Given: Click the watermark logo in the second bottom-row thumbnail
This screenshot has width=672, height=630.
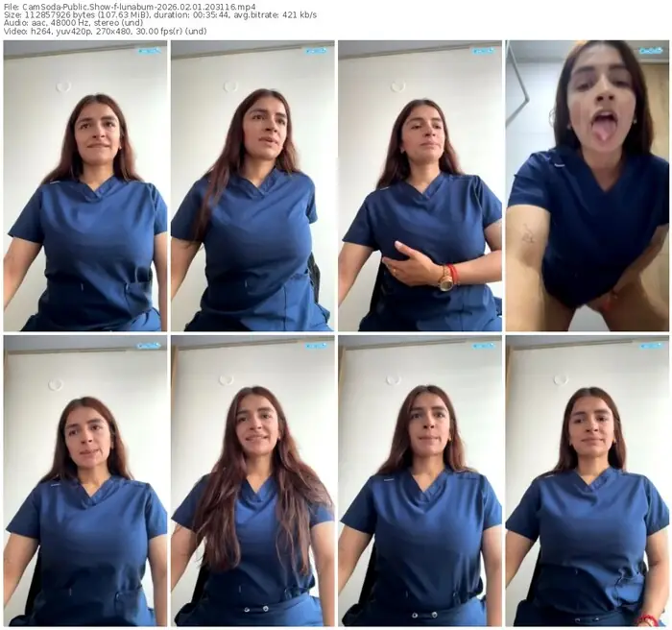Looking at the screenshot, I should tap(315, 345).
